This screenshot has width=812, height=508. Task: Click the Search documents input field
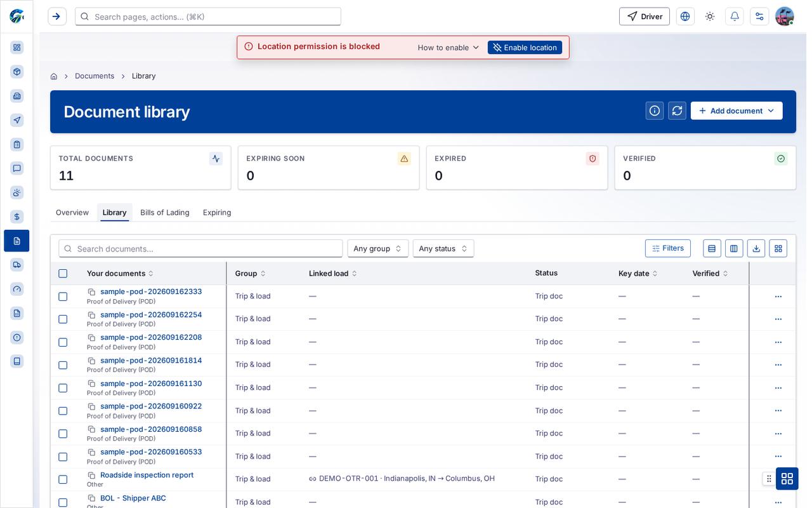pyautogui.click(x=200, y=248)
